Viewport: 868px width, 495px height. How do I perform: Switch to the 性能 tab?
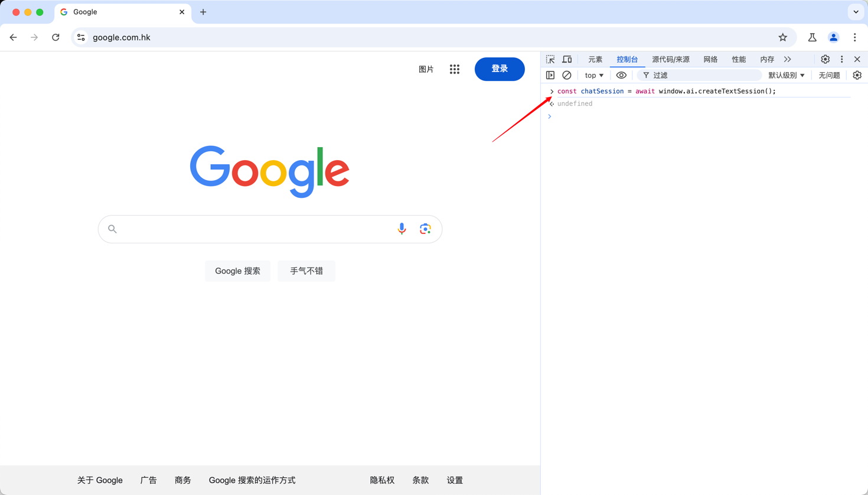[x=739, y=59]
